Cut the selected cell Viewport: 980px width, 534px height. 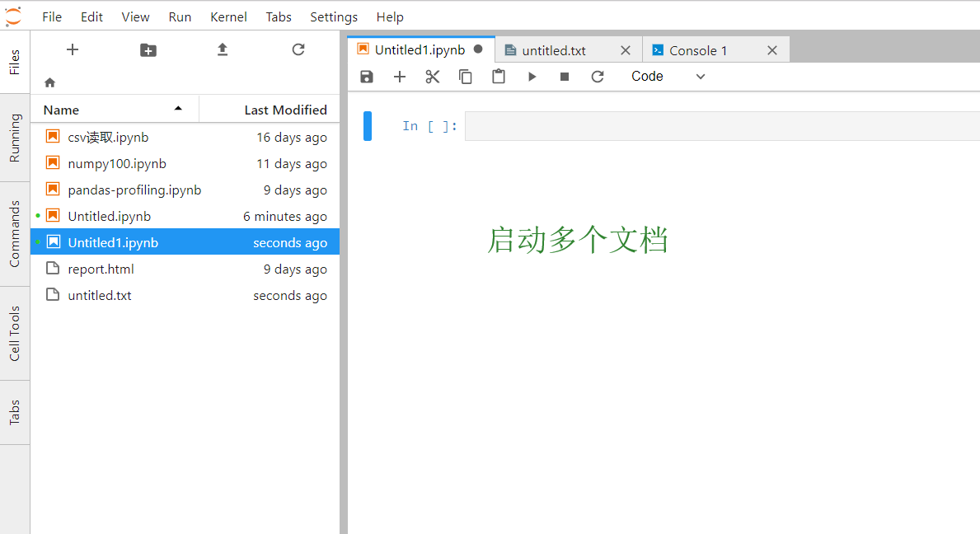coord(433,76)
